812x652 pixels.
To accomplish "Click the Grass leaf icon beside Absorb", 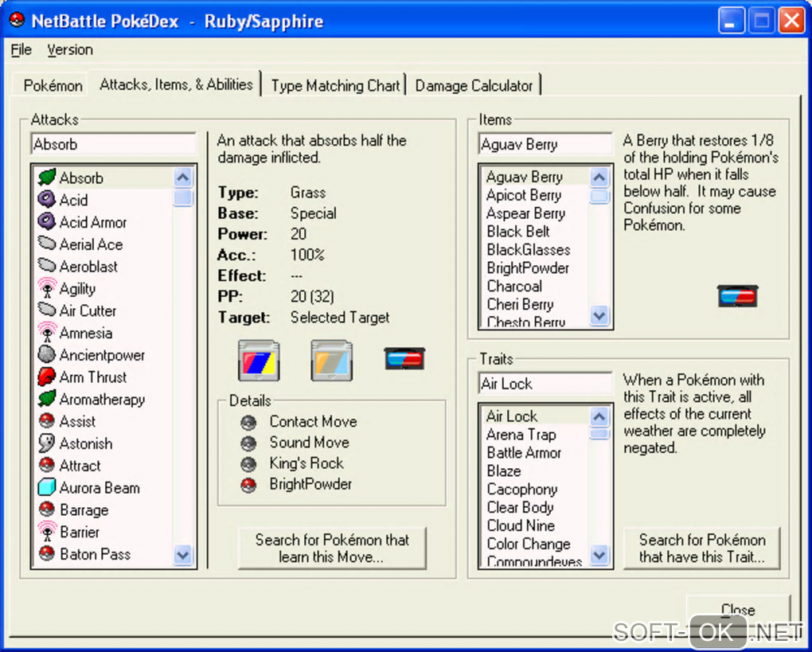I will (x=47, y=177).
